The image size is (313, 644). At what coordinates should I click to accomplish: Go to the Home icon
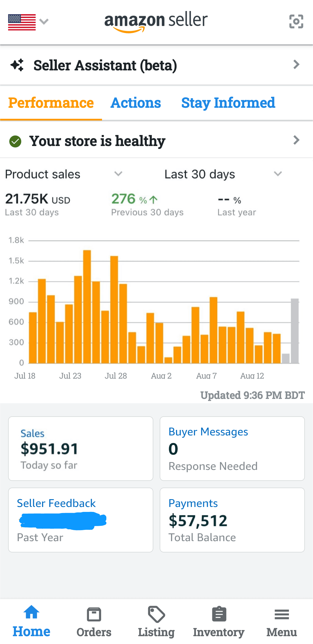click(31, 612)
